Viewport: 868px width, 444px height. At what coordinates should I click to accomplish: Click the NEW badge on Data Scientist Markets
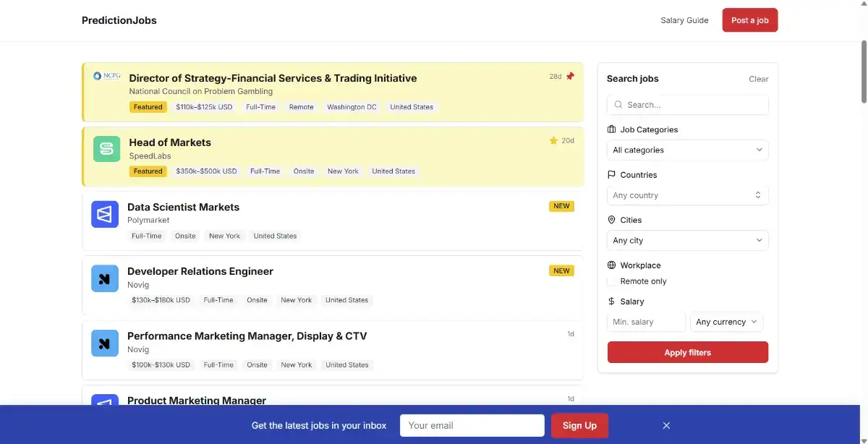[x=561, y=206]
